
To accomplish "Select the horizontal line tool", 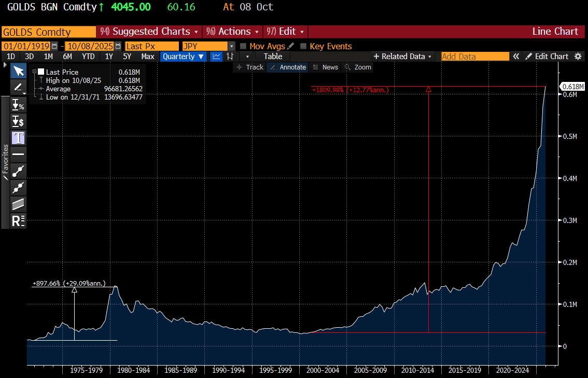I will coord(18,154).
